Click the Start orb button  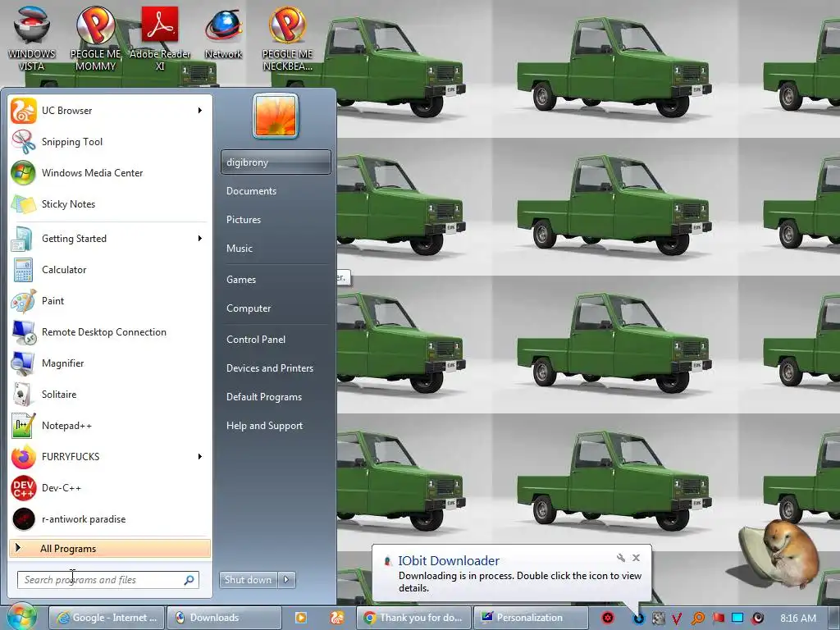click(x=21, y=617)
